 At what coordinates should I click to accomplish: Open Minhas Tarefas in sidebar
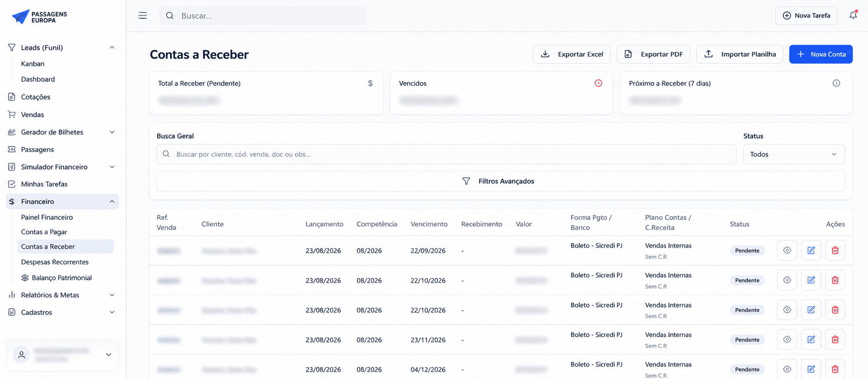(x=44, y=184)
